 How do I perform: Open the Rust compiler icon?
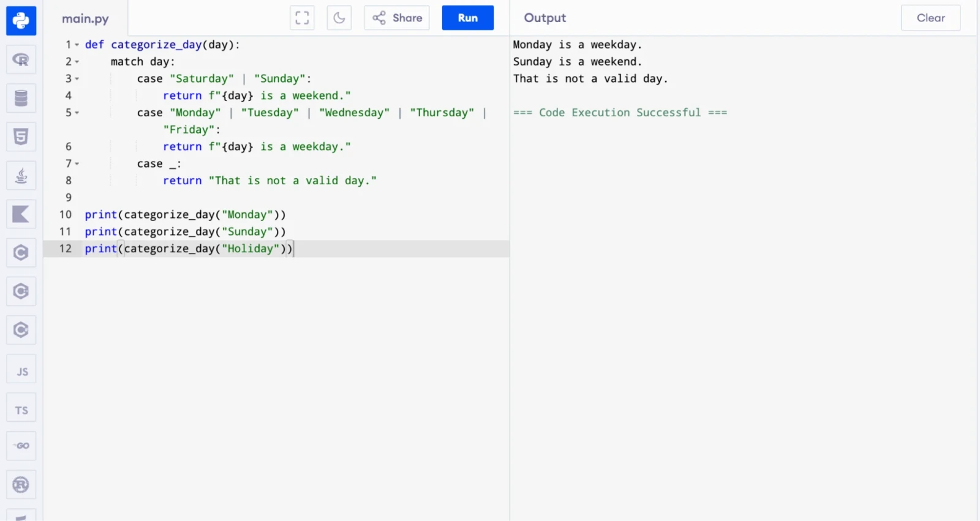pyautogui.click(x=21, y=485)
